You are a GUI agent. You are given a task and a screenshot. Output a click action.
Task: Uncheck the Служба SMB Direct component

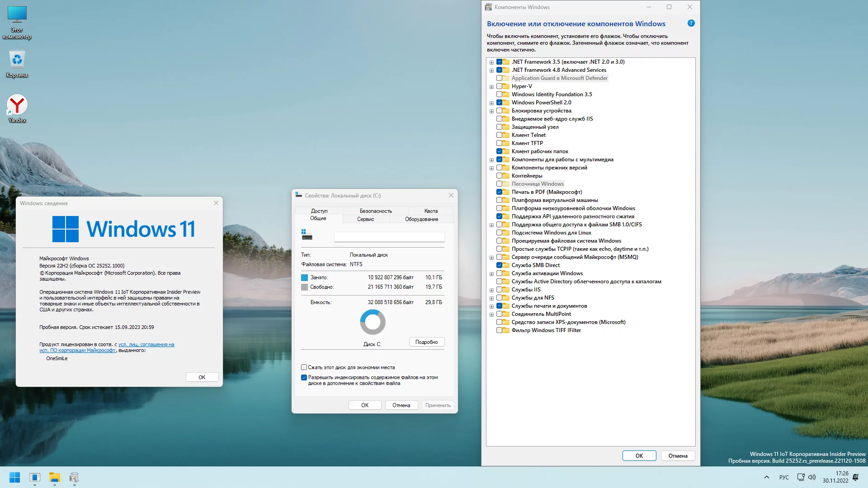pos(499,265)
